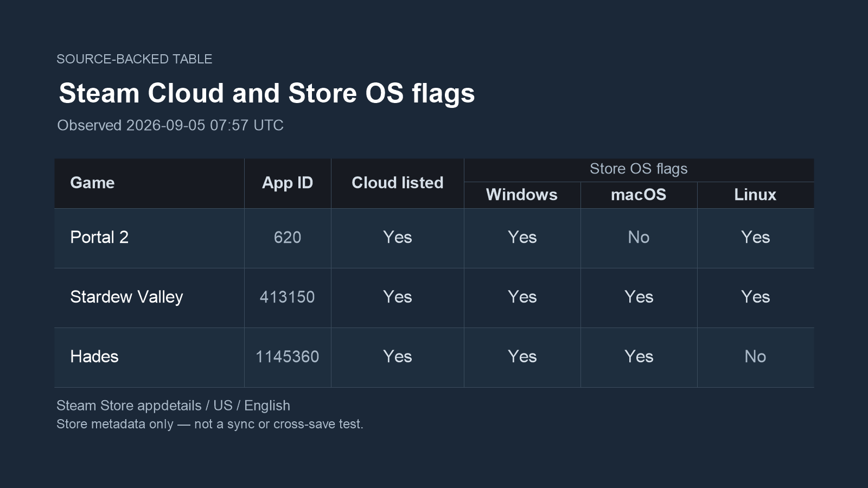This screenshot has width=868, height=488.
Task: Click the 'App ID' column header
Action: pyautogui.click(x=288, y=183)
